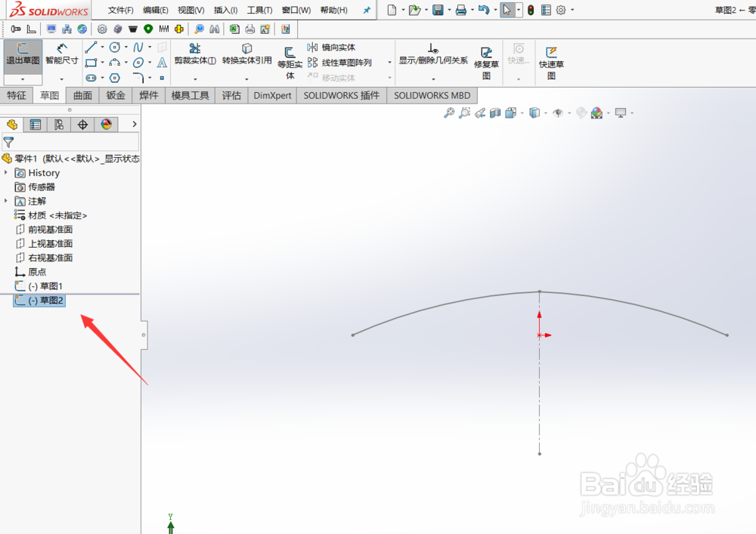Open the Exit Sketch dropdown arrow
Screen dimensions: 756x534
click(x=23, y=79)
